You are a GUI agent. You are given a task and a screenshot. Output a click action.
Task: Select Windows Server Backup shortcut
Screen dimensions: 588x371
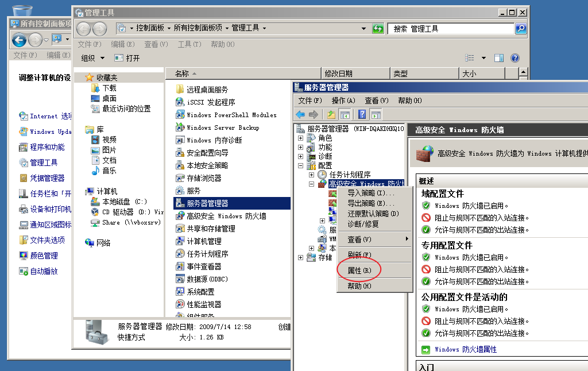(218, 127)
